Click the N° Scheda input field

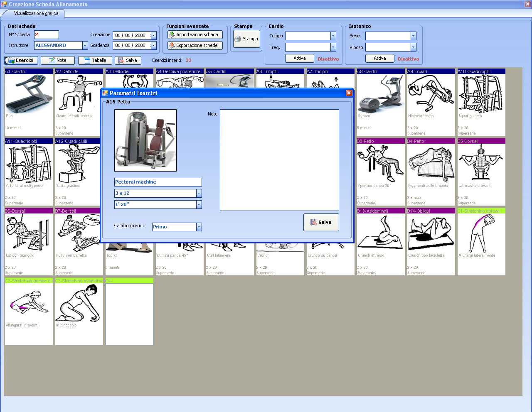46,35
